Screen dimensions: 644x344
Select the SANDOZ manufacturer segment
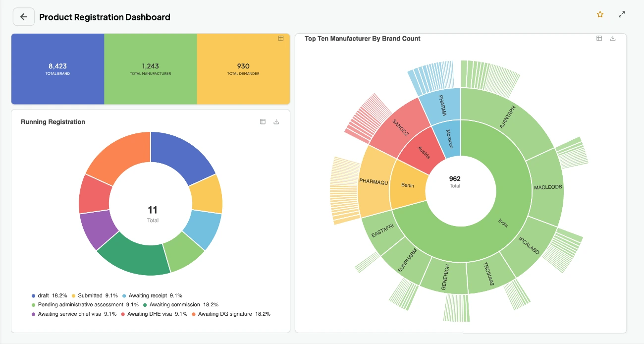(400, 129)
